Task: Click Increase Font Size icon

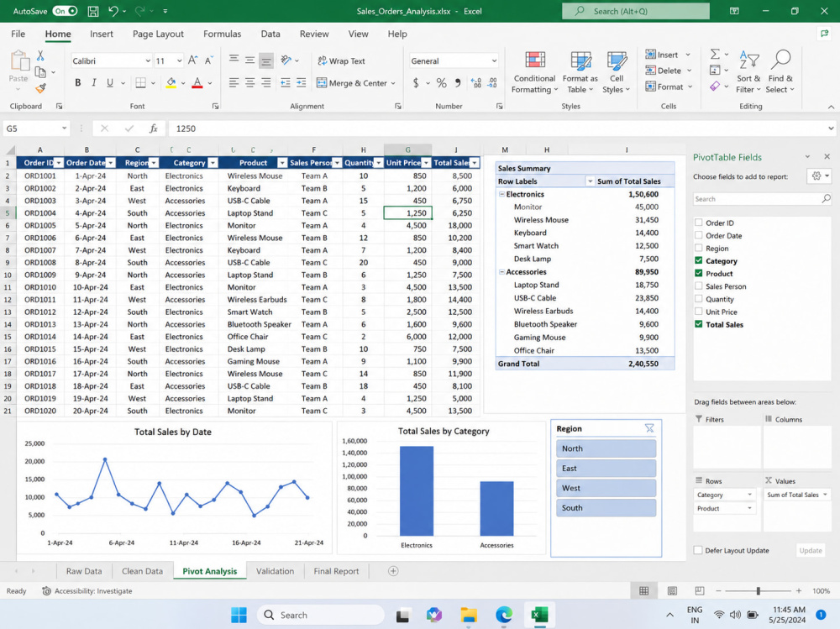Action: pos(193,60)
